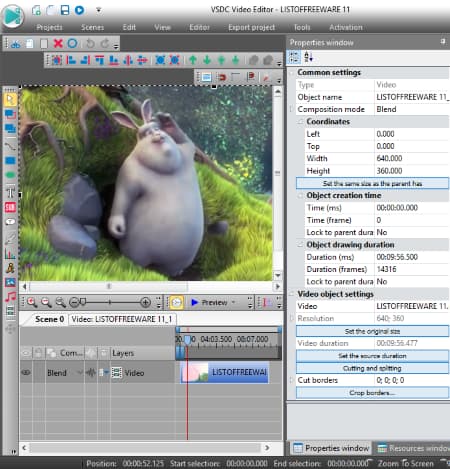This screenshot has width=450, height=469.
Task: Click the timeline zoom slider handle
Action: [83, 302]
